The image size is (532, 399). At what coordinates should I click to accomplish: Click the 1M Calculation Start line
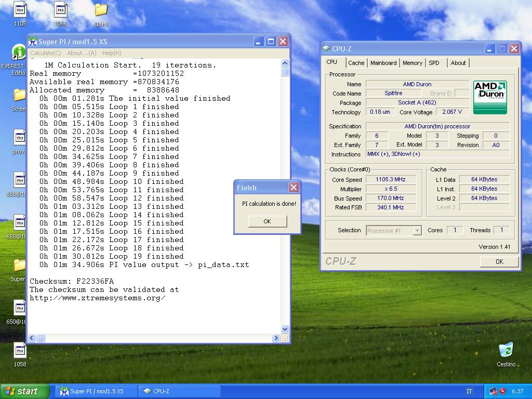(x=130, y=65)
